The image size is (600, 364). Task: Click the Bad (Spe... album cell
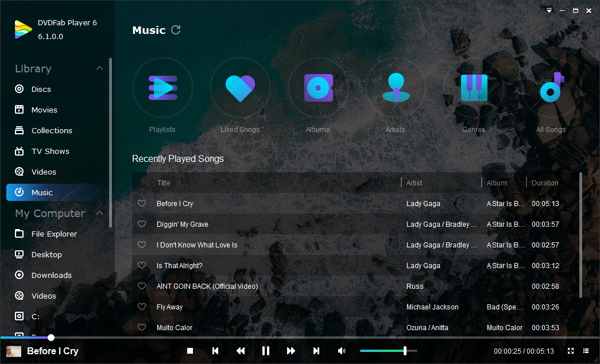pyautogui.click(x=504, y=307)
